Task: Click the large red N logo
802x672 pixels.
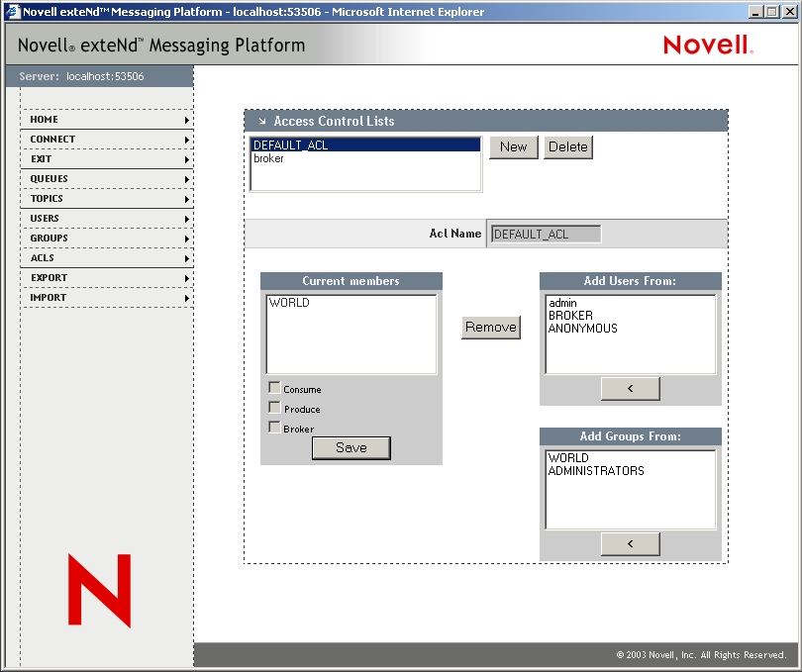Action: click(x=100, y=591)
